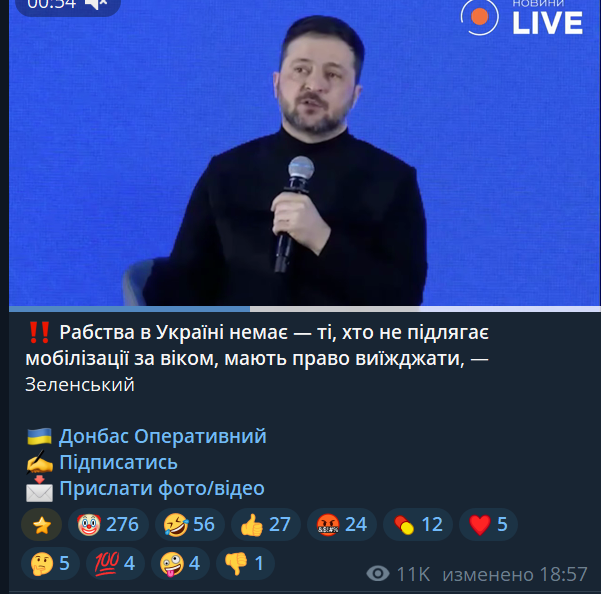Click the изменено 18:57 timestamp
This screenshot has width=601, height=594.
(515, 574)
